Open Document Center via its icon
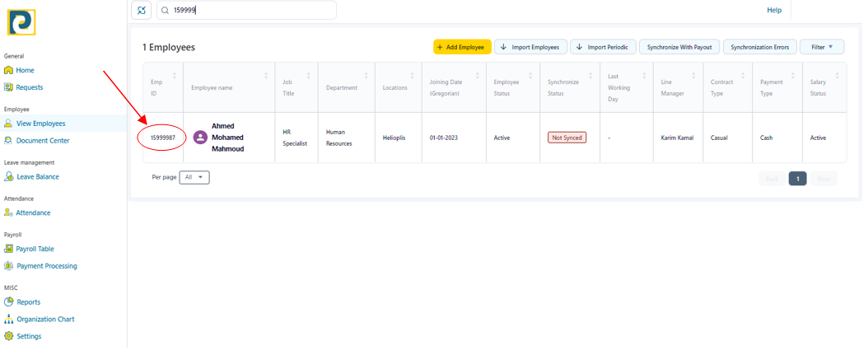The image size is (868, 355). pyautogui.click(x=9, y=141)
